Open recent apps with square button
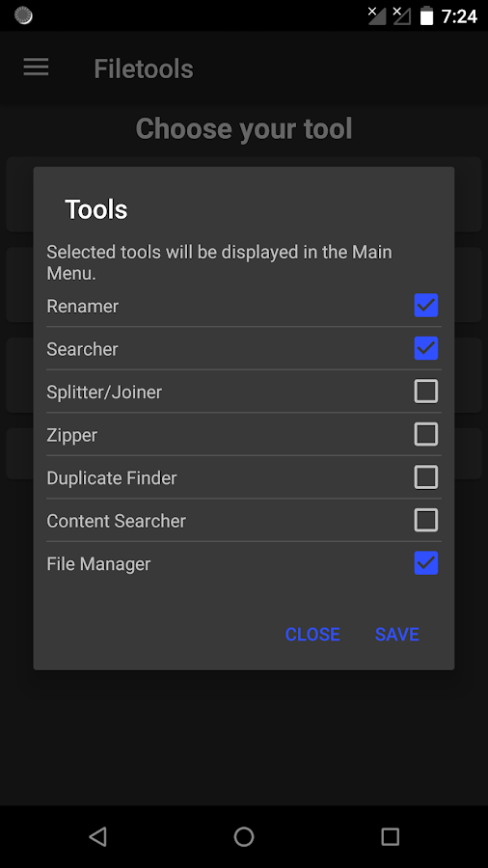Screen dimensions: 488x868 pos(390,836)
